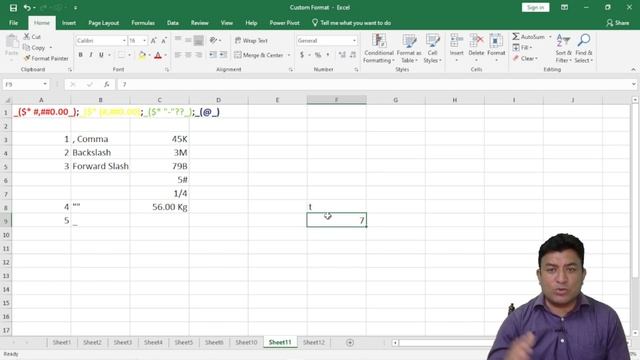Collapse the ribbon with the arrow

point(633,70)
